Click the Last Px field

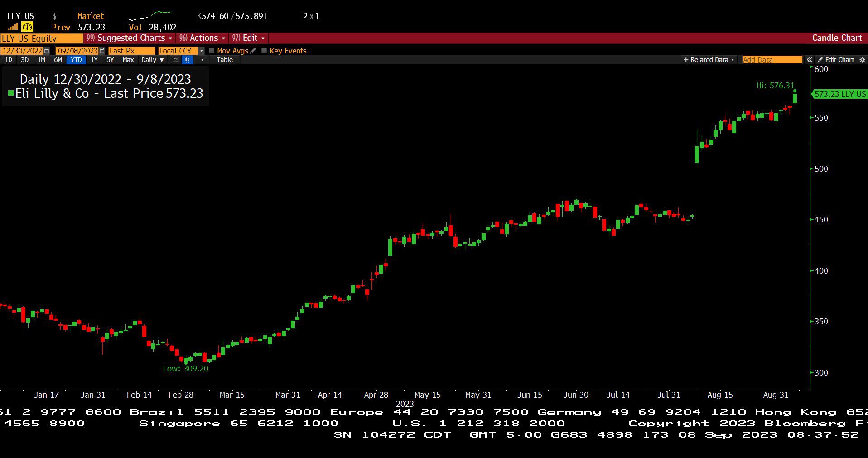[131, 51]
